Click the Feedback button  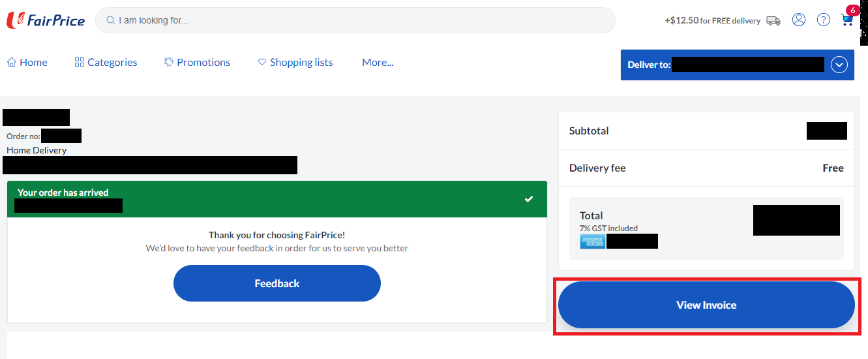(277, 283)
